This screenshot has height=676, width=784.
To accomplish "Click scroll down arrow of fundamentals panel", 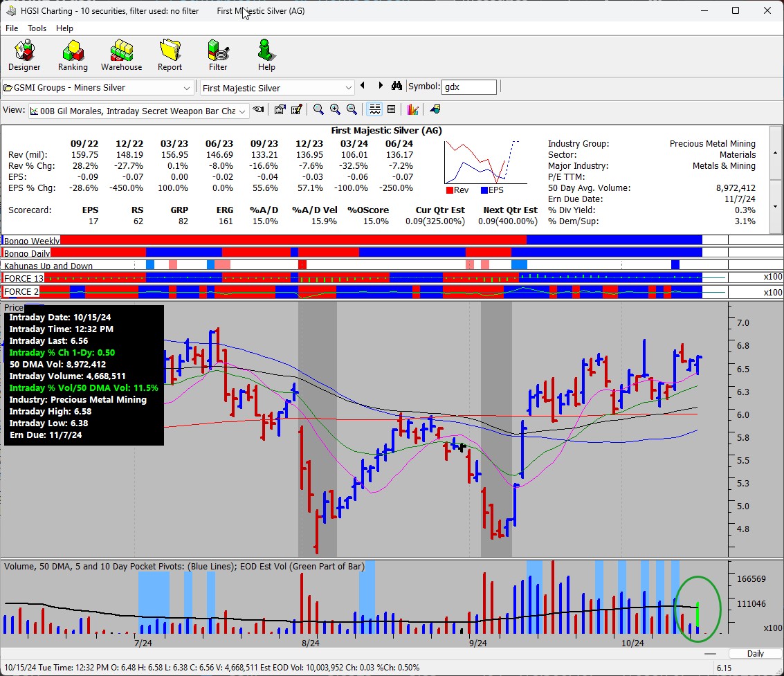I will click(x=776, y=206).
